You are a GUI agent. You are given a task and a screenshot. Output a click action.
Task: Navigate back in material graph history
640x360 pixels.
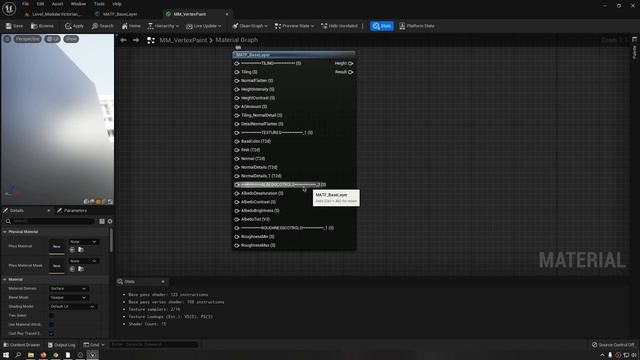[x=123, y=40]
